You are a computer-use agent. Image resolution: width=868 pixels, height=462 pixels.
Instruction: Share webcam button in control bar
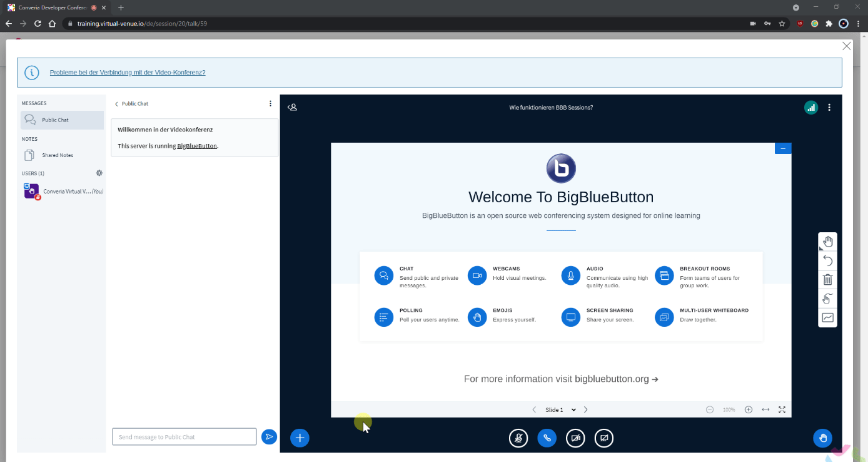(575, 438)
